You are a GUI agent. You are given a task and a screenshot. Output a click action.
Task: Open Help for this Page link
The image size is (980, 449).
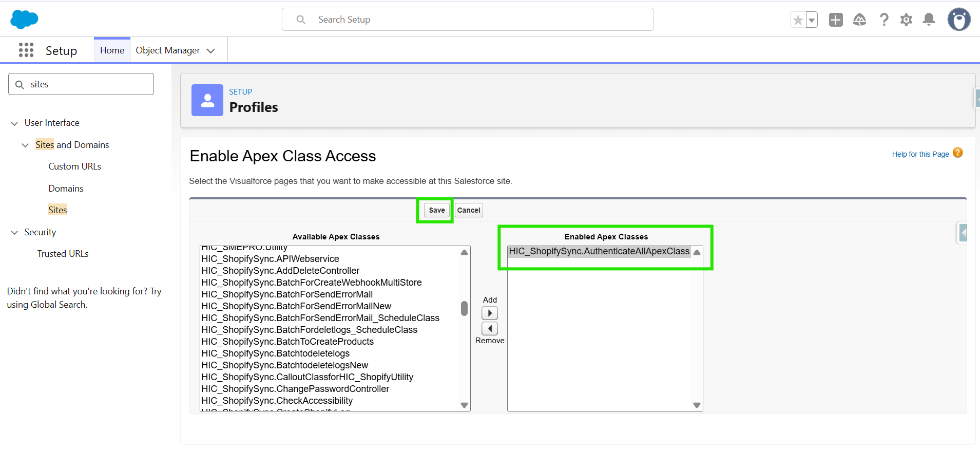tap(920, 154)
